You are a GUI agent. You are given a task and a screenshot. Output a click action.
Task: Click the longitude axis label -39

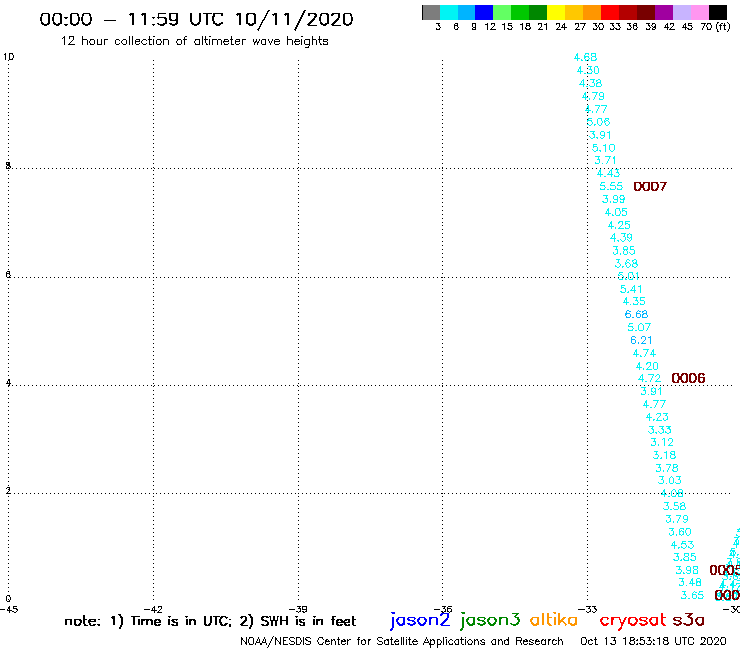click(298, 609)
